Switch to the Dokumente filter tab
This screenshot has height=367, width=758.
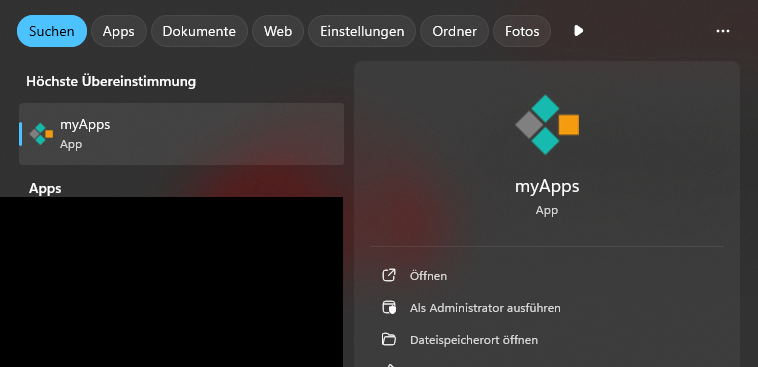[x=199, y=31]
